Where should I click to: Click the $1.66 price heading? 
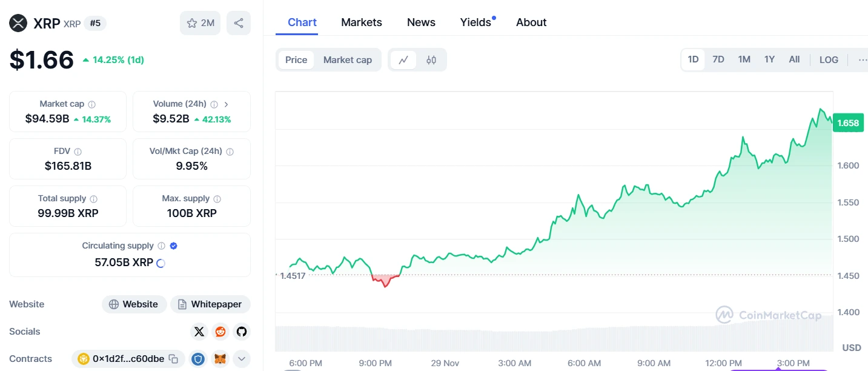41,59
